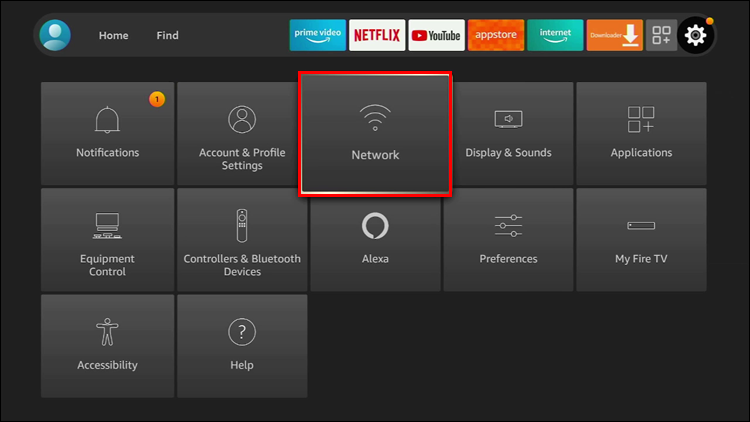Open the YouTube app shortcut
This screenshot has width=750, height=422.
coord(436,35)
